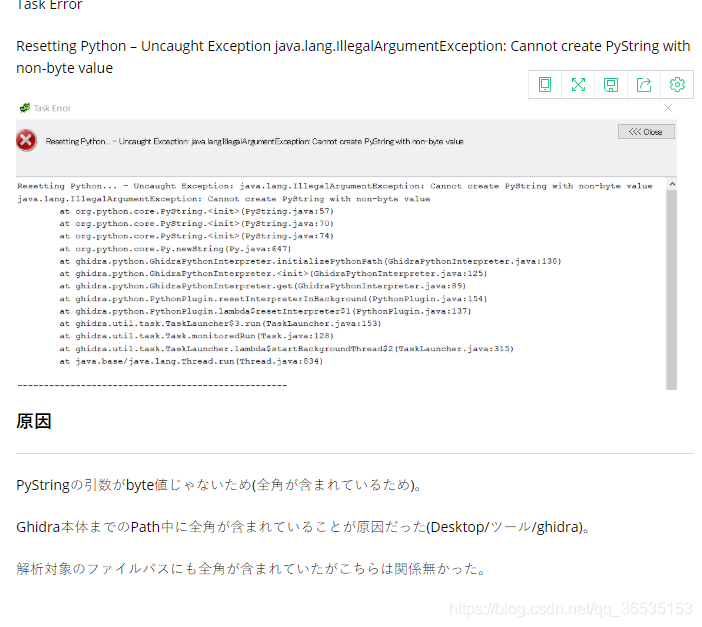This screenshot has height=627, width=702.
Task: Click the Ghidra dragon icon in title bar
Action: click(x=25, y=108)
